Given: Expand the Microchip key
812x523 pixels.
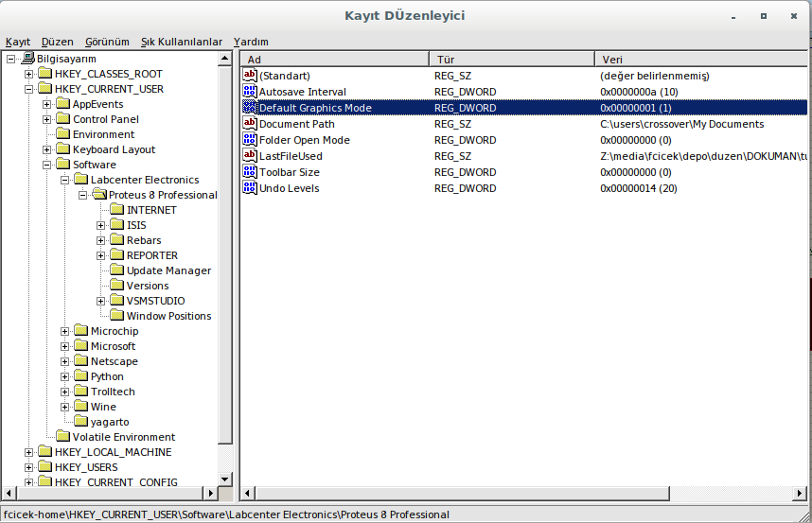Looking at the screenshot, I should [x=64, y=331].
